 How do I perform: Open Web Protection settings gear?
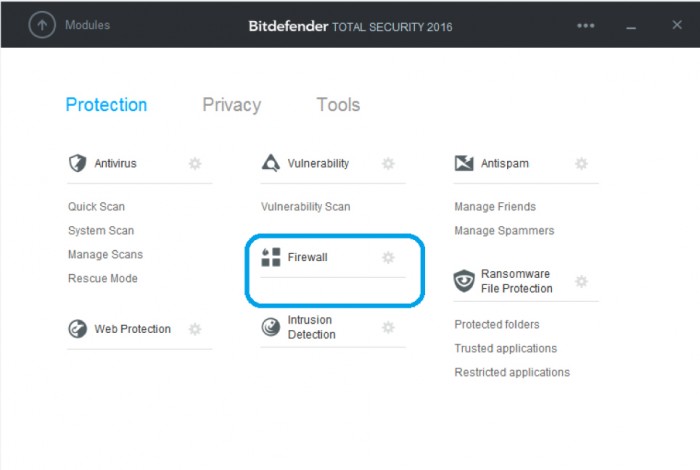pyautogui.click(x=195, y=329)
